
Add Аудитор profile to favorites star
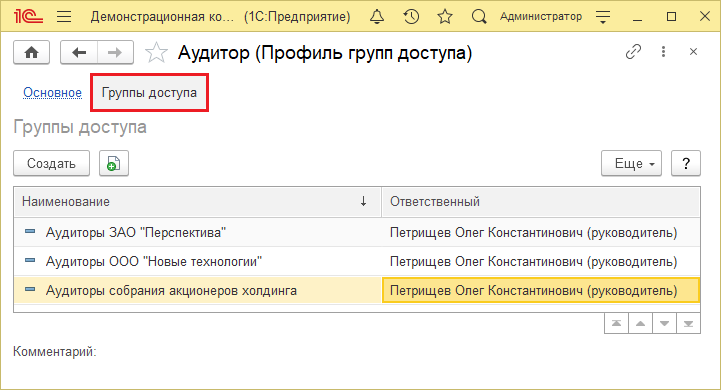point(156,52)
